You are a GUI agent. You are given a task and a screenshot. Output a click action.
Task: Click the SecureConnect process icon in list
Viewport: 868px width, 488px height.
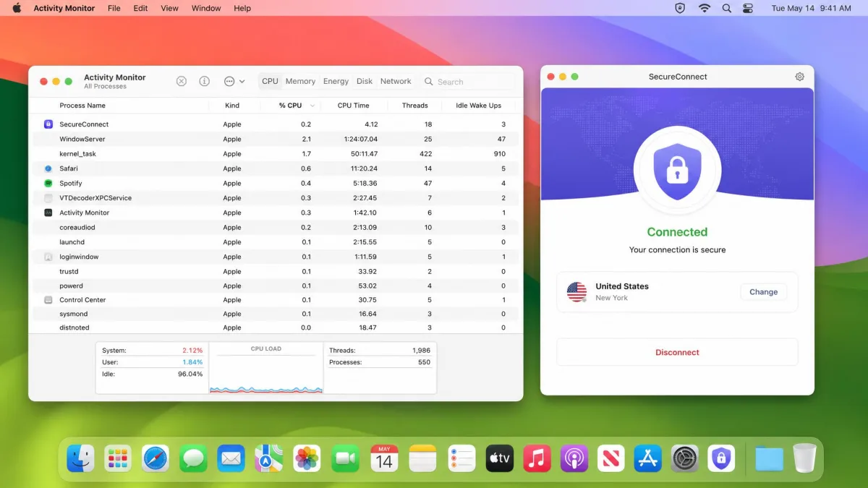click(x=48, y=124)
